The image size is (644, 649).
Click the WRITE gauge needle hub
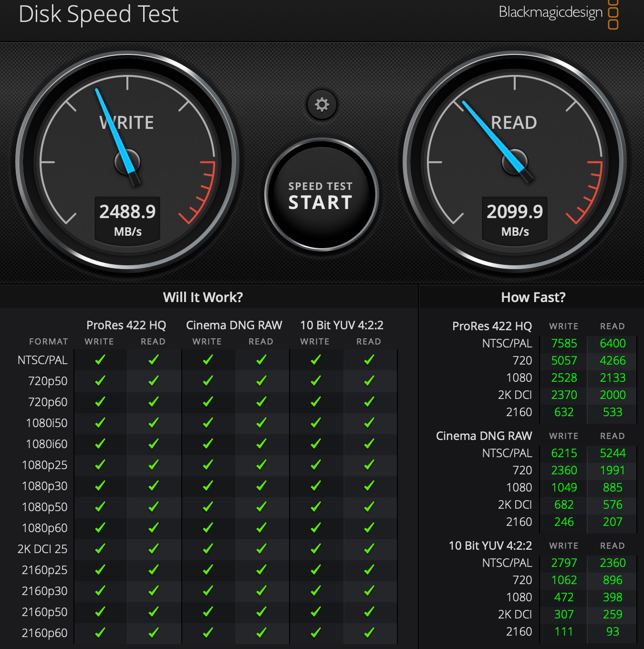[x=127, y=162]
